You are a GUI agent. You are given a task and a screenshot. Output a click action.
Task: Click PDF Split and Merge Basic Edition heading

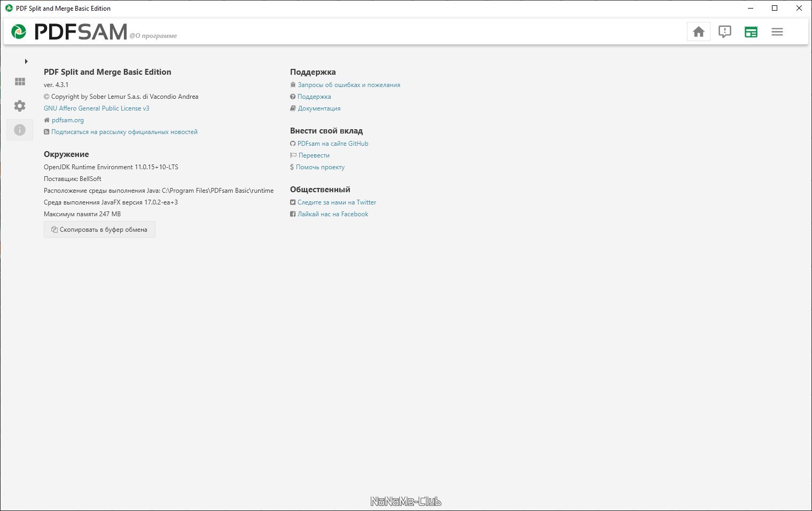[x=107, y=72]
